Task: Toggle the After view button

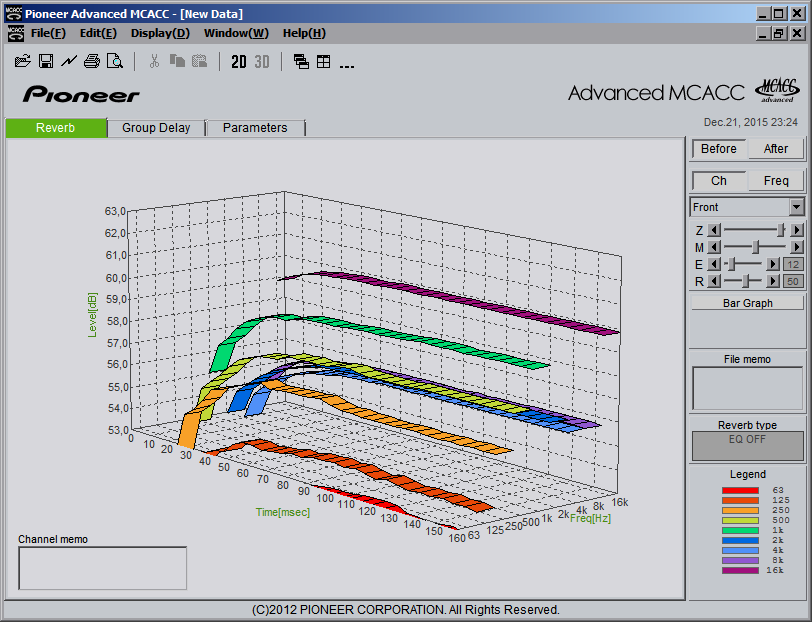Action: point(776,149)
